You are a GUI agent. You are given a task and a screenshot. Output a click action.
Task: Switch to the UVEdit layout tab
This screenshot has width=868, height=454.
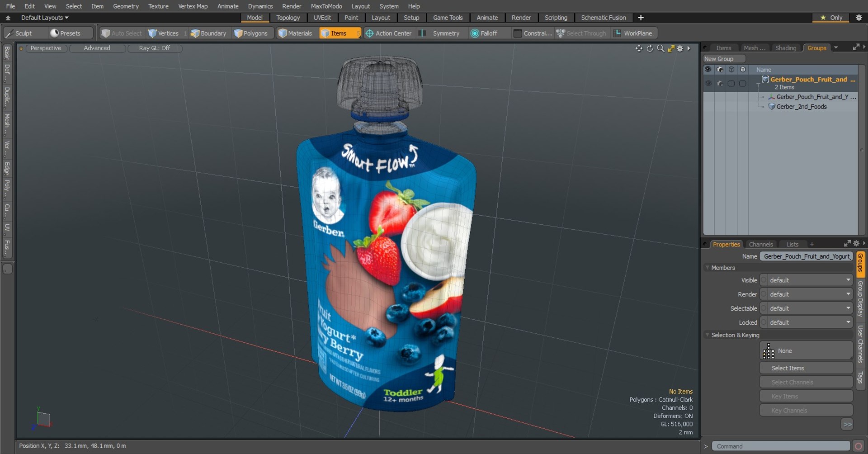pyautogui.click(x=322, y=18)
